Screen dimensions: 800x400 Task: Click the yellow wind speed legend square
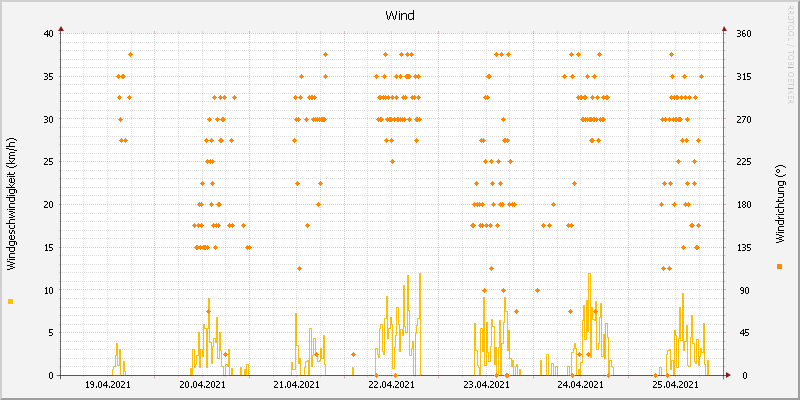click(11, 302)
